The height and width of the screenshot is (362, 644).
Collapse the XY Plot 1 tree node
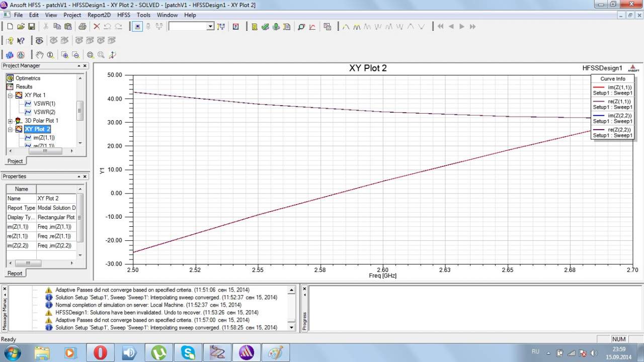pos(10,96)
